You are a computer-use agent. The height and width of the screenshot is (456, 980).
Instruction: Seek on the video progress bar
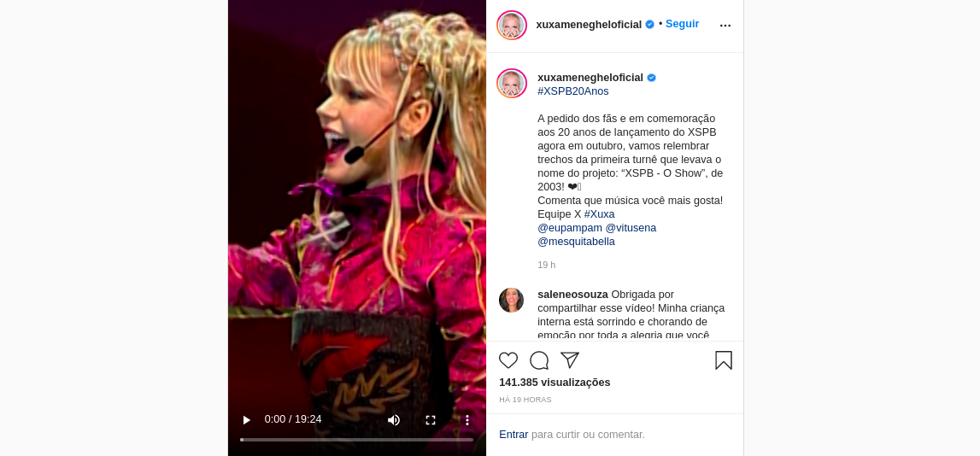click(356, 440)
